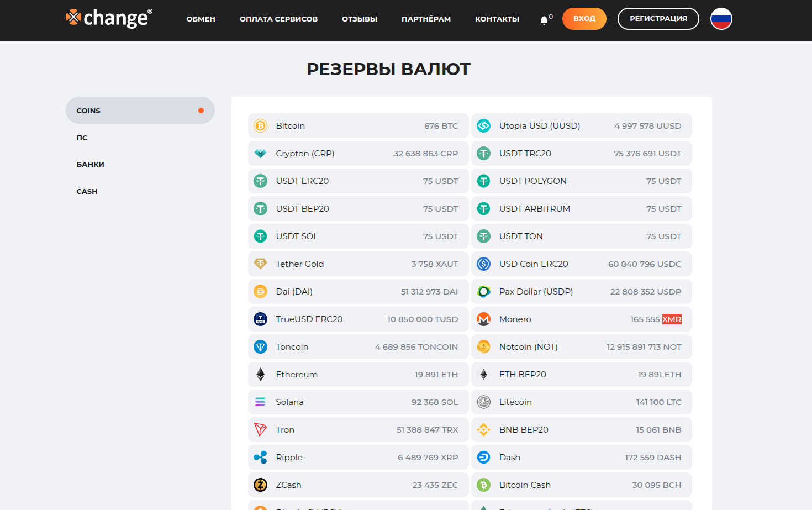812x510 pixels.
Task: Click the Xchange logo
Action: pos(109,18)
